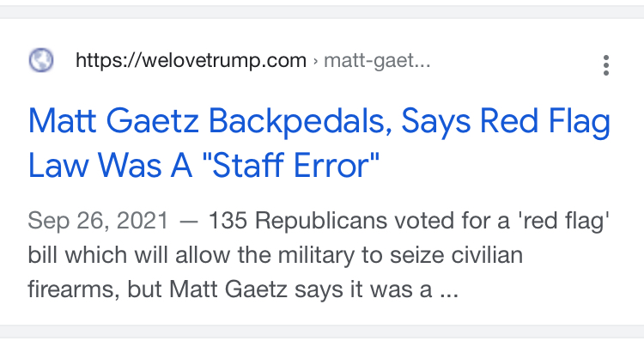
Task: Open the three-dot result options menu
Action: click(606, 65)
